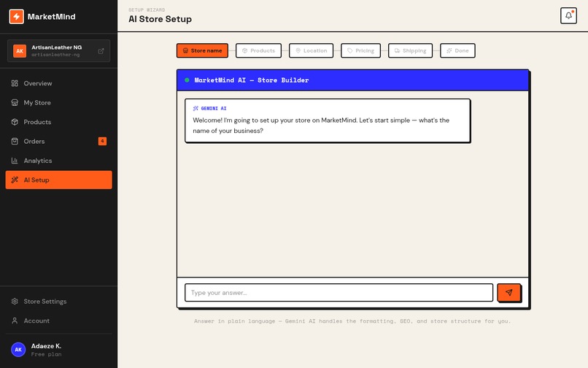Click the Adaeze K. user avatar
Screen dimensions: 588x368
pos(18,350)
